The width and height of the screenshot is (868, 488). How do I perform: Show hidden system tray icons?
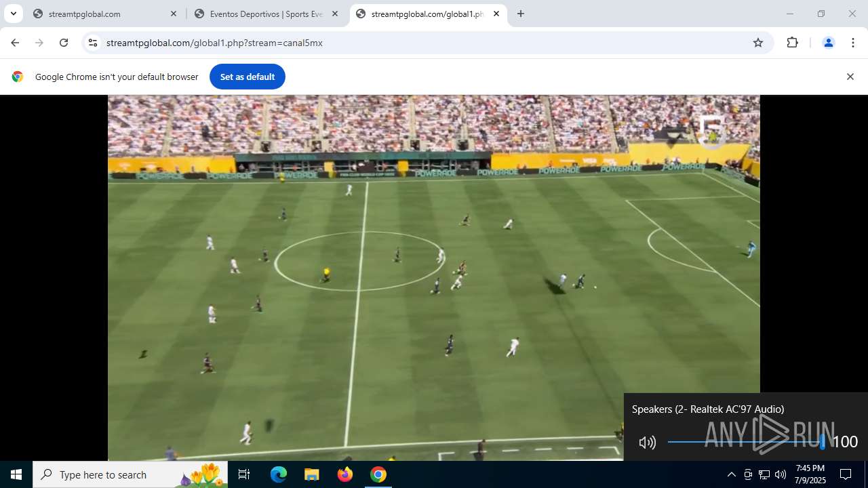click(x=731, y=474)
